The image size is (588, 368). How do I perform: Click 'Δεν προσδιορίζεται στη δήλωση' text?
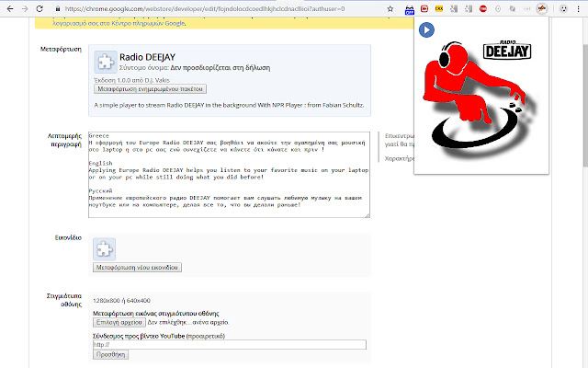[x=220, y=68]
